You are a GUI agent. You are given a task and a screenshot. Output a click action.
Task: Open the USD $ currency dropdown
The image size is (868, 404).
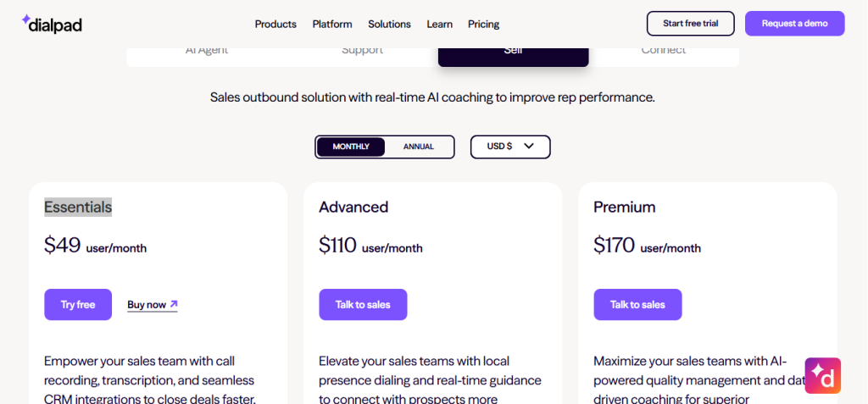pos(510,147)
